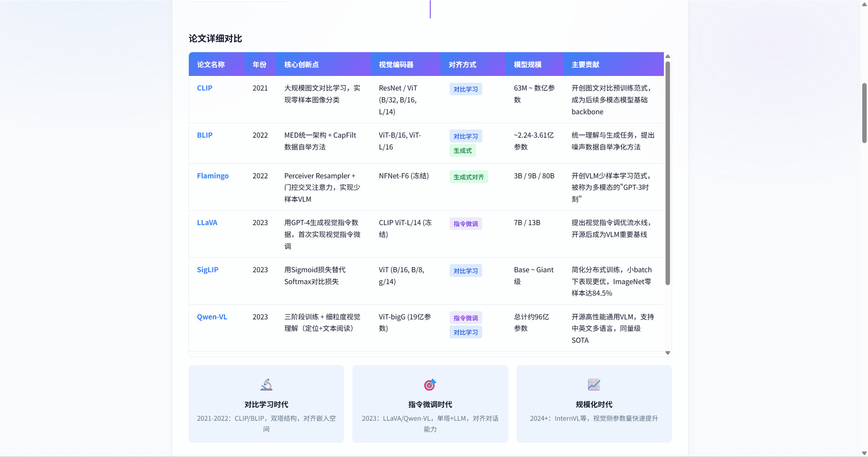Click the 年份 column header
The image size is (868, 457).
(x=260, y=64)
